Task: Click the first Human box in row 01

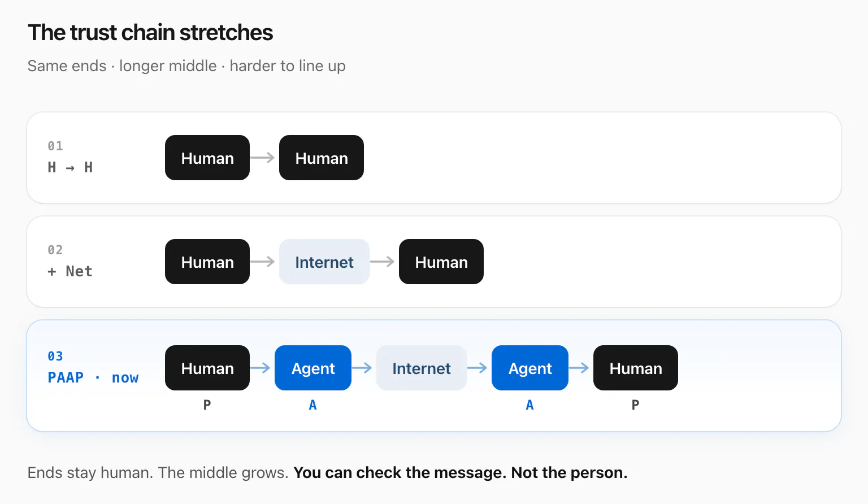Action: (x=207, y=158)
